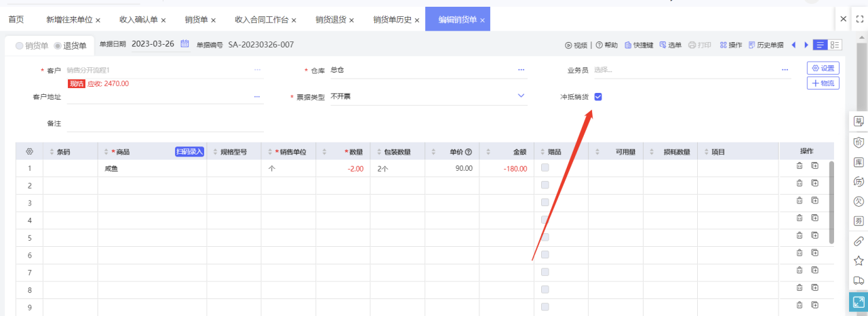Image resolution: width=868 pixels, height=316 pixels.
Task: Switch to the 销货单历史 tab
Action: click(x=393, y=20)
